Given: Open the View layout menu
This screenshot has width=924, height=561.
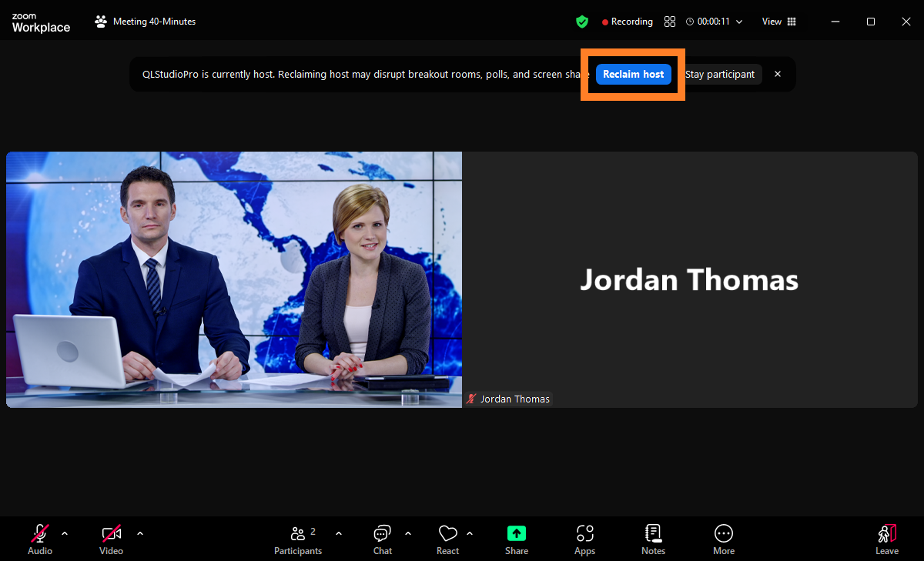Looking at the screenshot, I should pos(778,22).
